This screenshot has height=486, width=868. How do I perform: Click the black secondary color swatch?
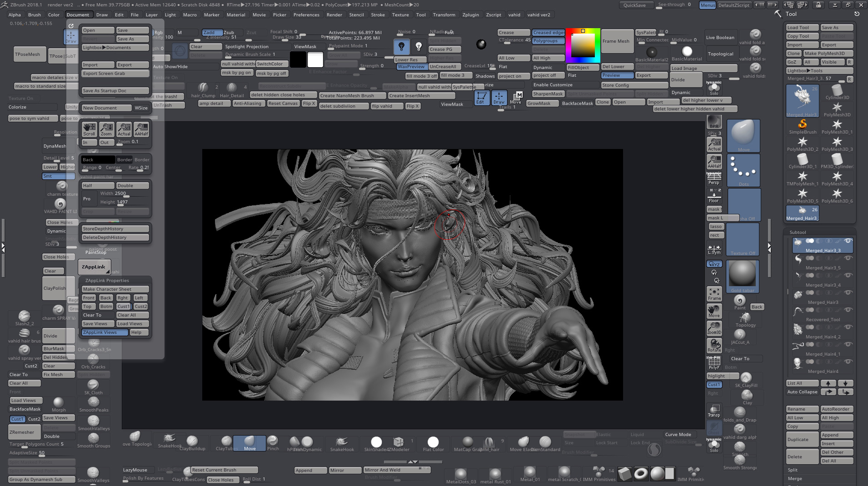298,59
